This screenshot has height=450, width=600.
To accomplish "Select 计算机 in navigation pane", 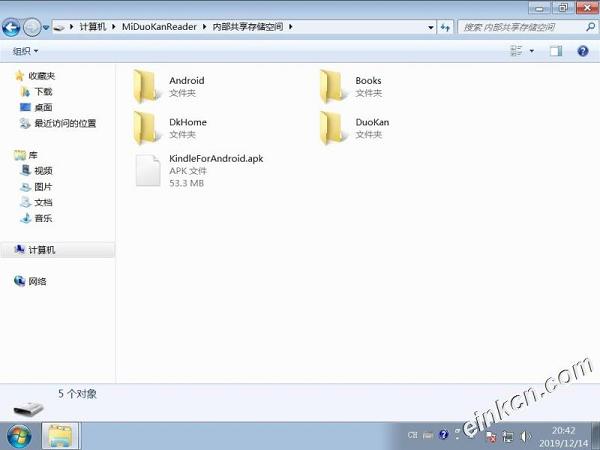I will 42,250.
